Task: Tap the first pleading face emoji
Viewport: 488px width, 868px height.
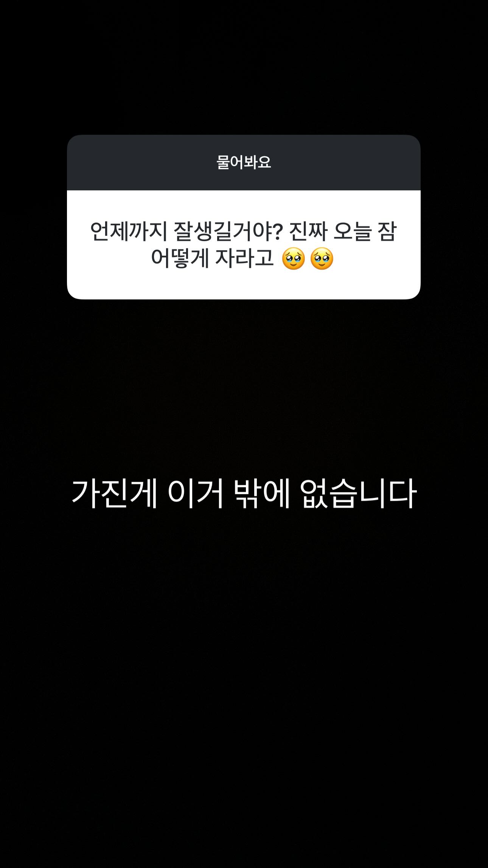Action: (293, 259)
